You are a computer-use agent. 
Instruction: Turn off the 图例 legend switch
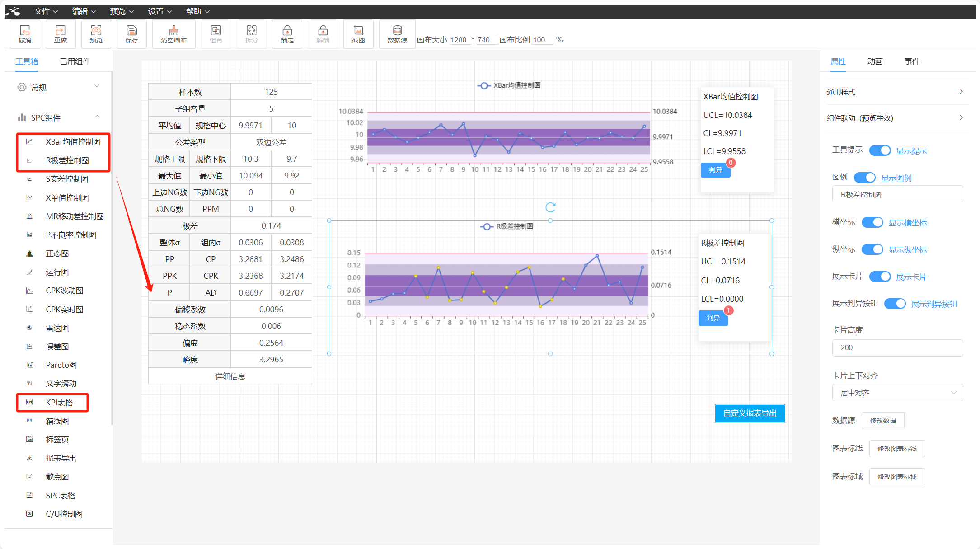(x=864, y=178)
